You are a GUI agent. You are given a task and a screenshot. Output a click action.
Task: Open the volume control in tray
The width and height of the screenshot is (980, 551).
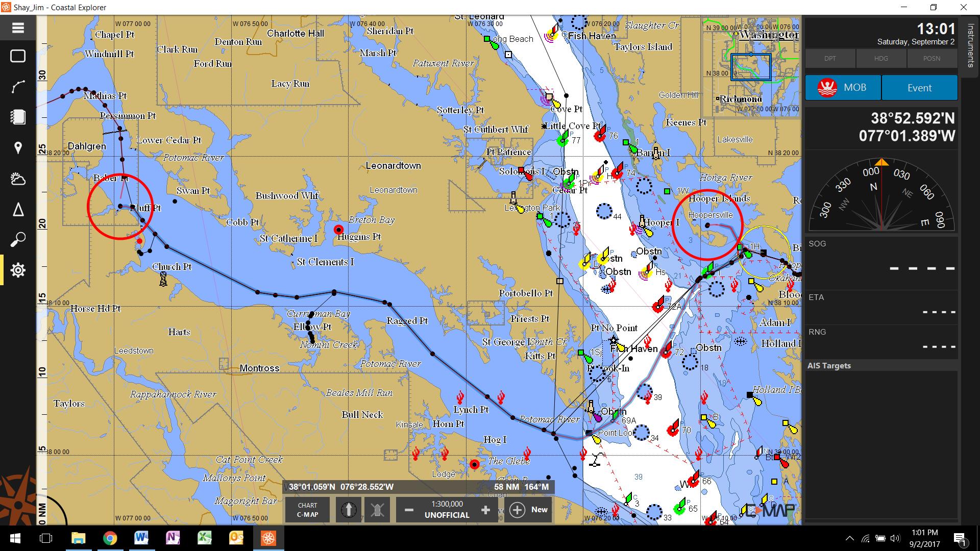tap(895, 538)
